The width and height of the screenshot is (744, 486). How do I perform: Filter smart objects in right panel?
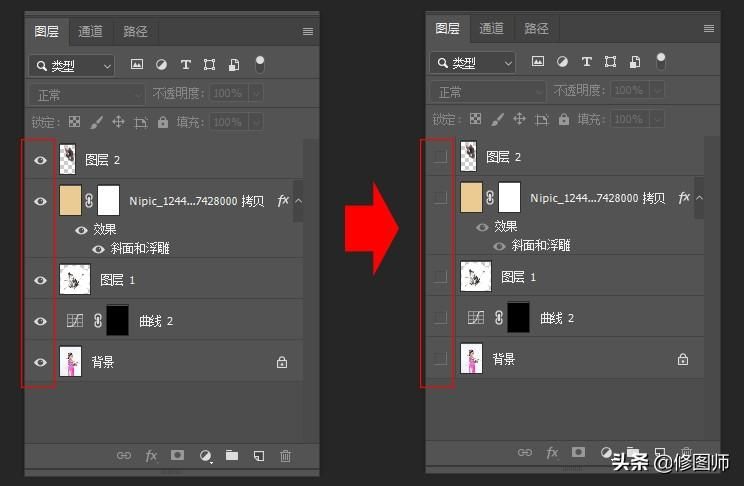(635, 62)
